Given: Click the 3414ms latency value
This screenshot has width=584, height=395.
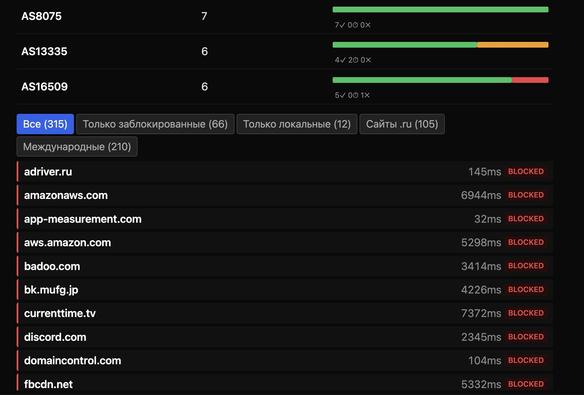Looking at the screenshot, I should [481, 266].
